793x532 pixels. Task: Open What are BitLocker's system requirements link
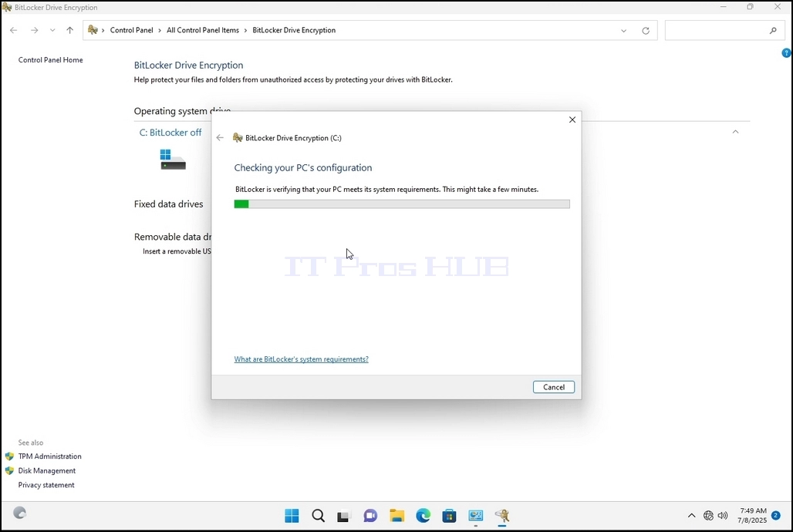pos(301,359)
